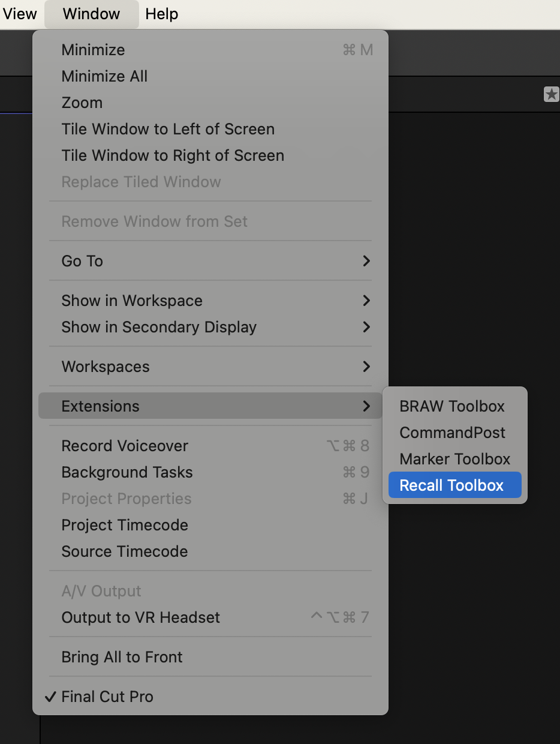The width and height of the screenshot is (560, 744).
Task: Click Output to VR Headset
Action: [x=141, y=617]
